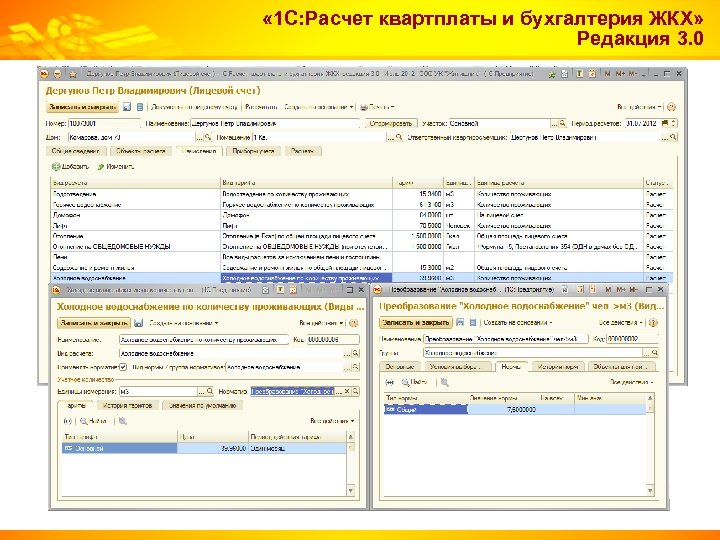Click magnifier icon next to 'группа нормативов' field
The width and height of the screenshot is (720, 540).
click(x=355, y=367)
